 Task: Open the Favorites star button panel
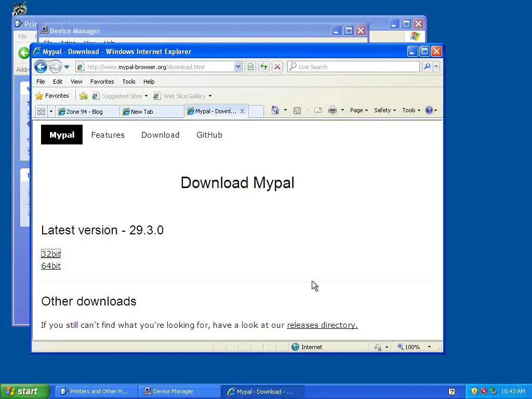click(x=52, y=96)
